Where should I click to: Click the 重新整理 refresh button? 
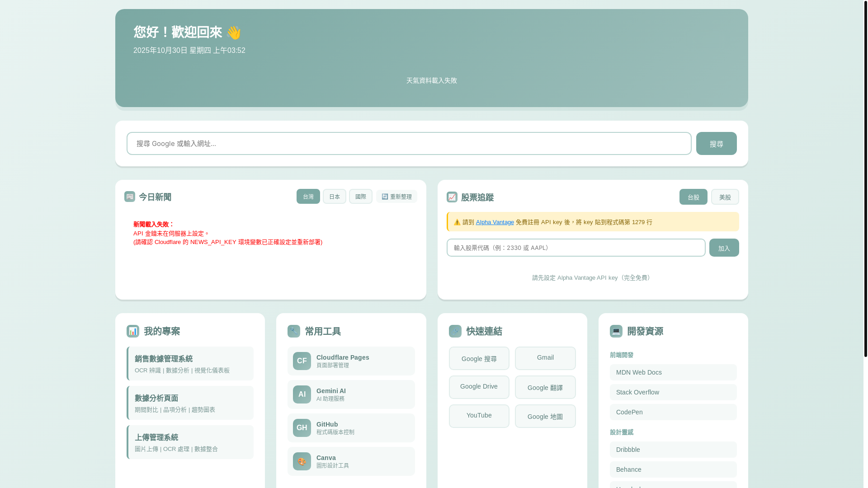click(396, 197)
